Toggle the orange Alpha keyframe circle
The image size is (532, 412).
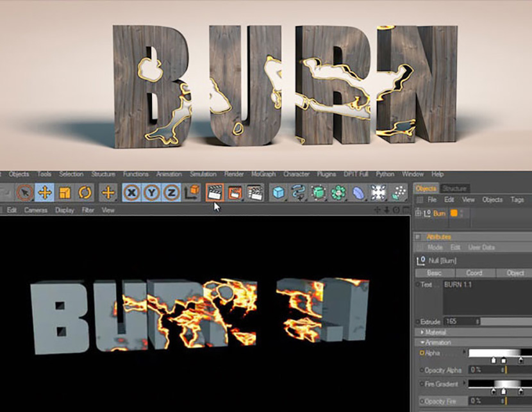[422, 353]
